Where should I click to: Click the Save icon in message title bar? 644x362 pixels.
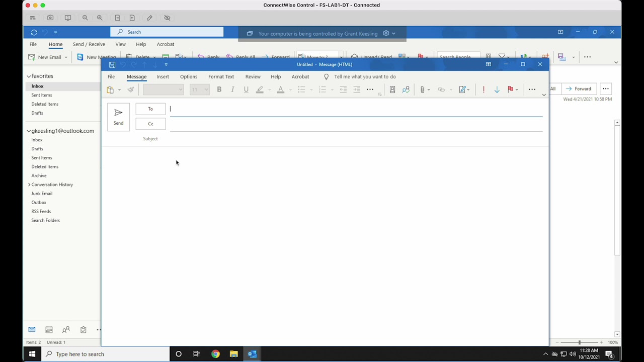click(x=112, y=65)
